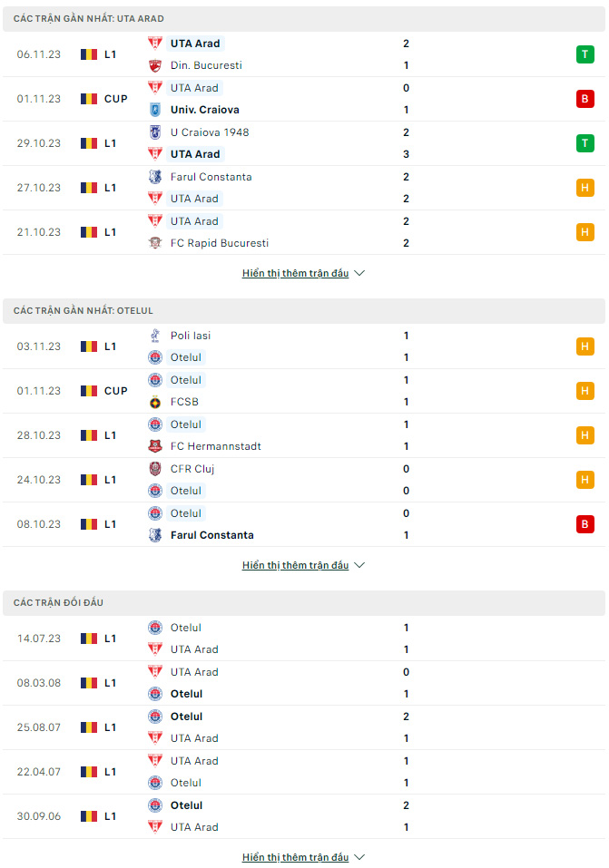Expand more Otelul recent matches
The image size is (609, 868).
pos(303,565)
